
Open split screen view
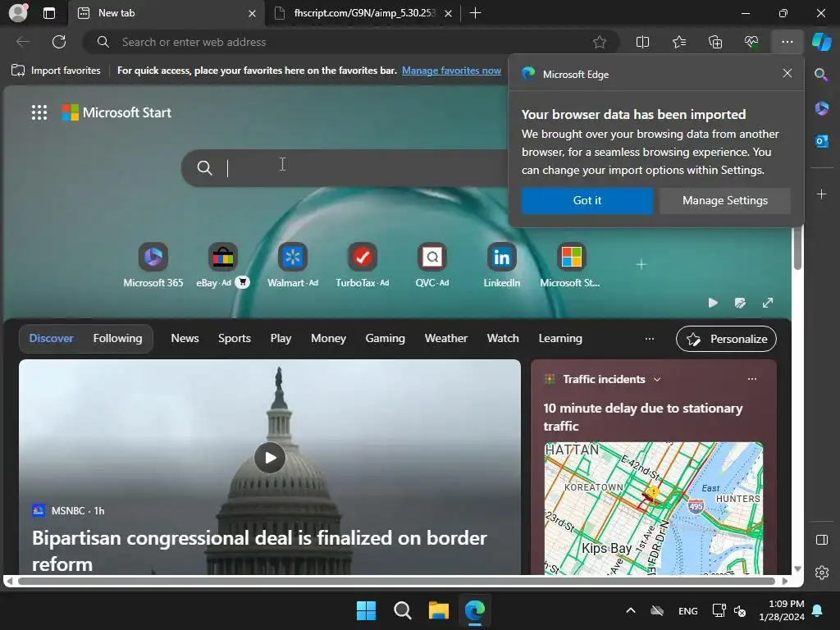click(x=642, y=42)
